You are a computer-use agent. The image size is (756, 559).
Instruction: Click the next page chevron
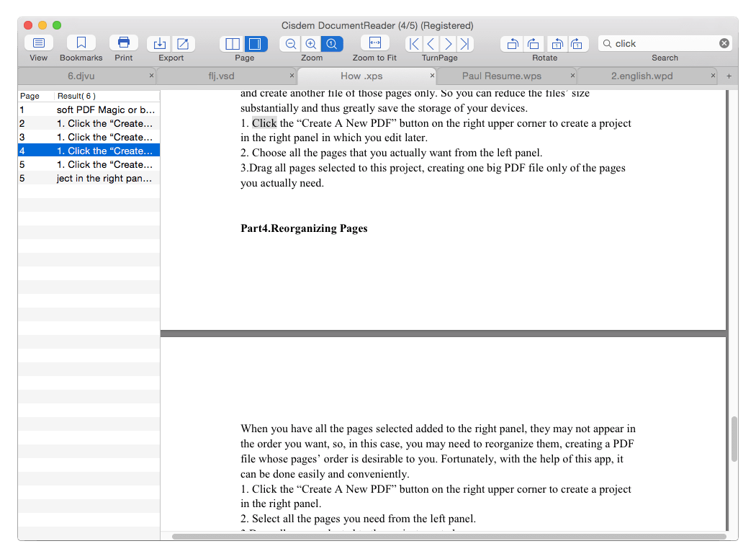point(448,43)
